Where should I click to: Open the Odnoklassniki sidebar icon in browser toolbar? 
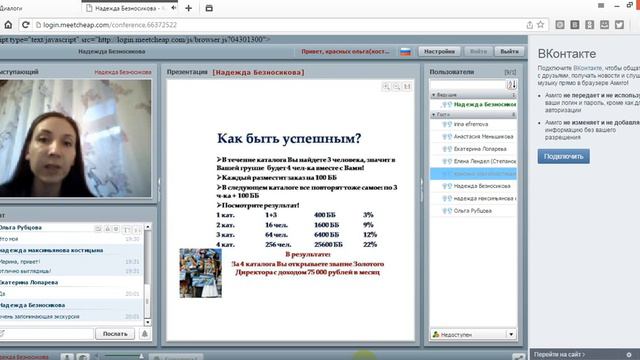pos(589,24)
